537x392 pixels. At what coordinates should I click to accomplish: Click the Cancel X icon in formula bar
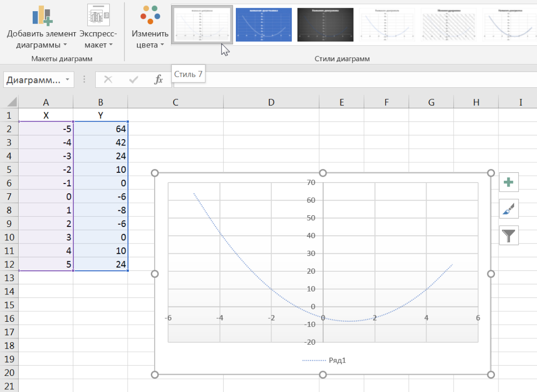click(108, 80)
